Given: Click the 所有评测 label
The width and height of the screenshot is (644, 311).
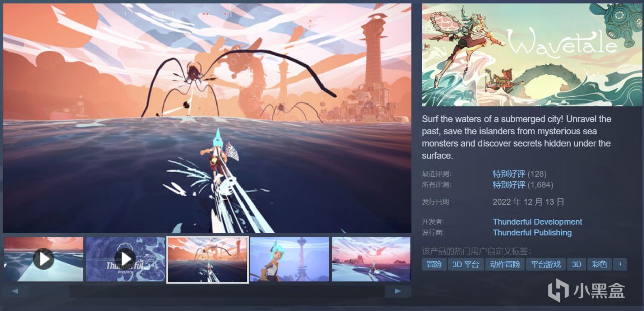Looking at the screenshot, I should 437,185.
